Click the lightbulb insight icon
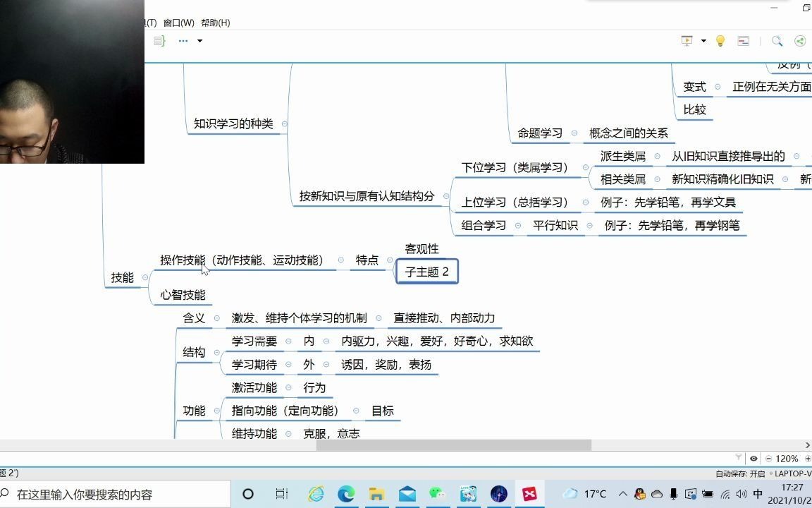This screenshot has width=812, height=508. (x=720, y=40)
